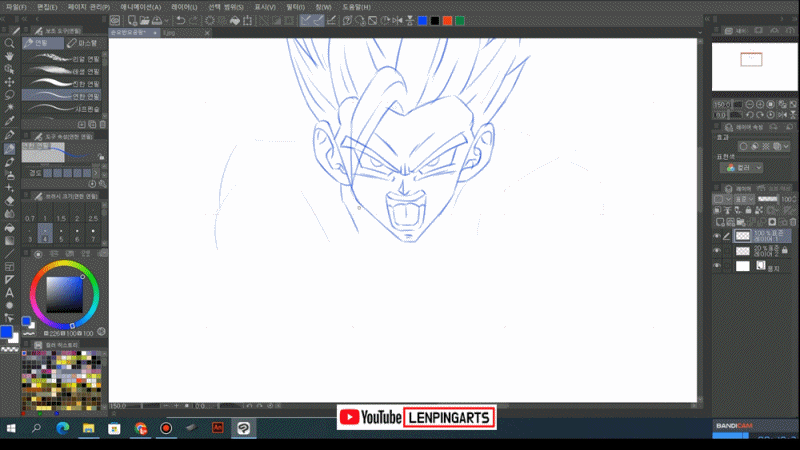Toggle visibility eye of 20% layer 2
Viewport: 800px width, 450px height.
point(717,251)
